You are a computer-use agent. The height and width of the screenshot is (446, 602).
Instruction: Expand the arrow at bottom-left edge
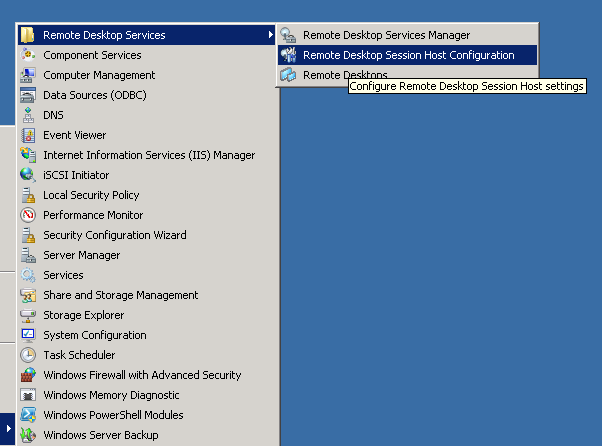click(x=8, y=428)
